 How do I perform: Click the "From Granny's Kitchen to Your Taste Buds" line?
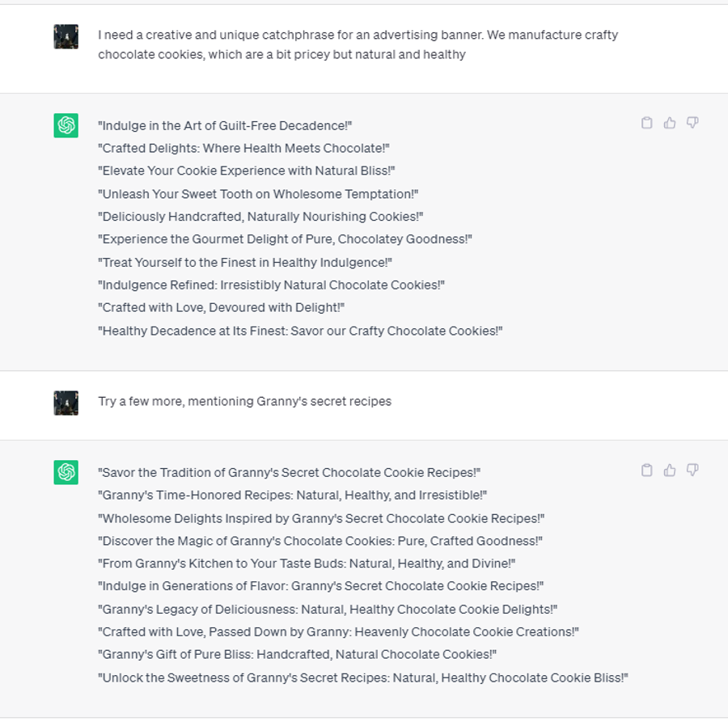tap(307, 563)
